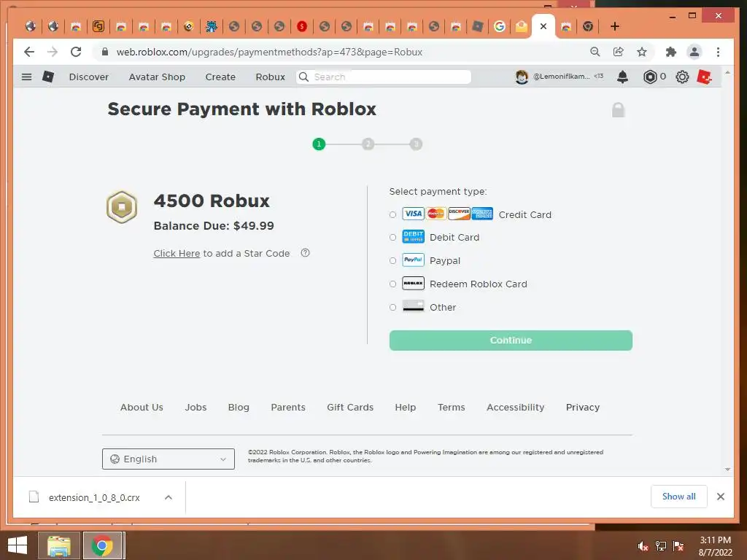This screenshot has height=560, width=747.
Task: Open the Chrome three-dot menu
Action: click(718, 52)
